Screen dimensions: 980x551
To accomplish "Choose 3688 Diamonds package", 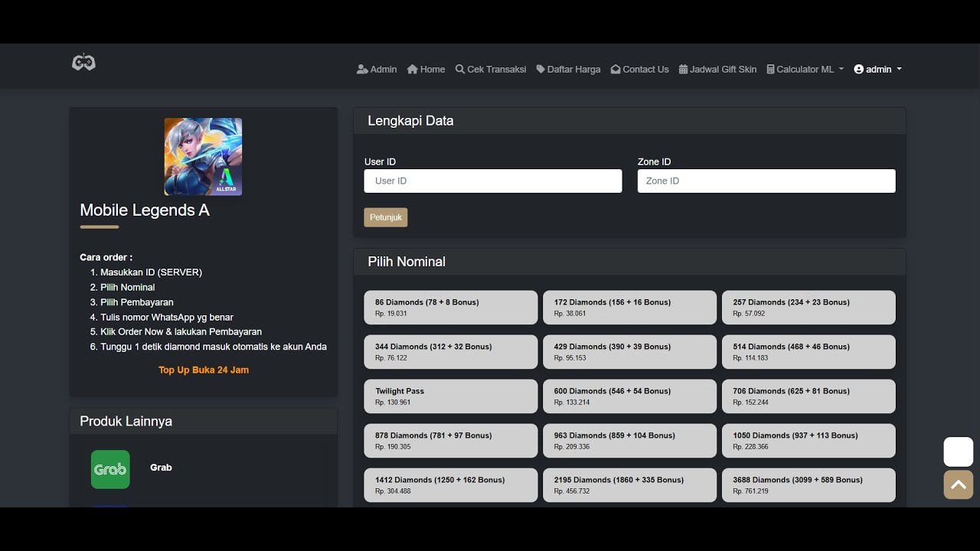I will coord(808,484).
